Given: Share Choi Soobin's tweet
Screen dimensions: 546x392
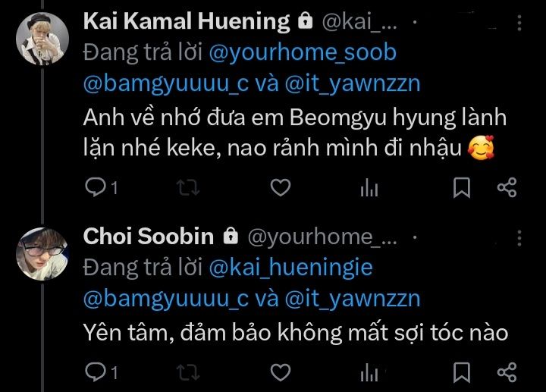Looking at the screenshot, I should click(507, 372).
